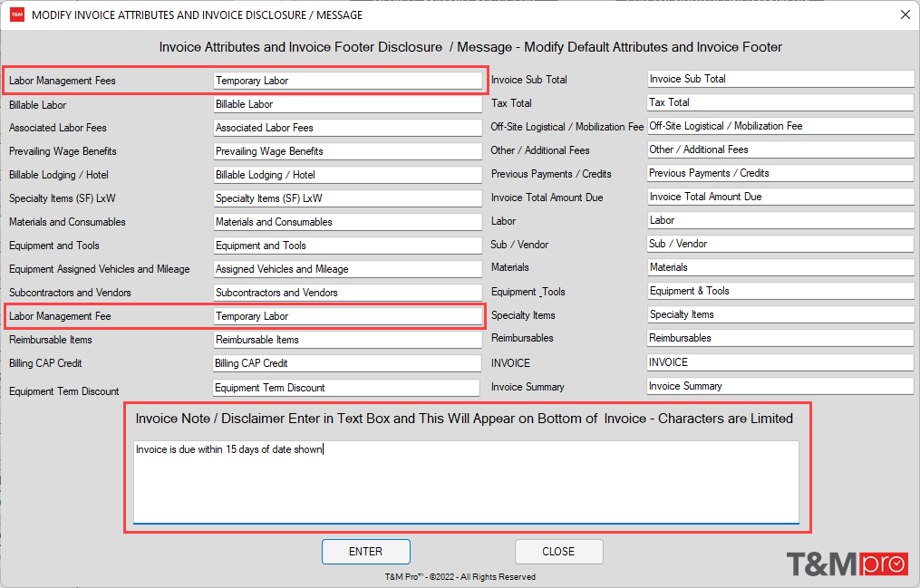The height and width of the screenshot is (588, 920).
Task: Edit the Equipment & Tools input field
Action: coord(780,291)
